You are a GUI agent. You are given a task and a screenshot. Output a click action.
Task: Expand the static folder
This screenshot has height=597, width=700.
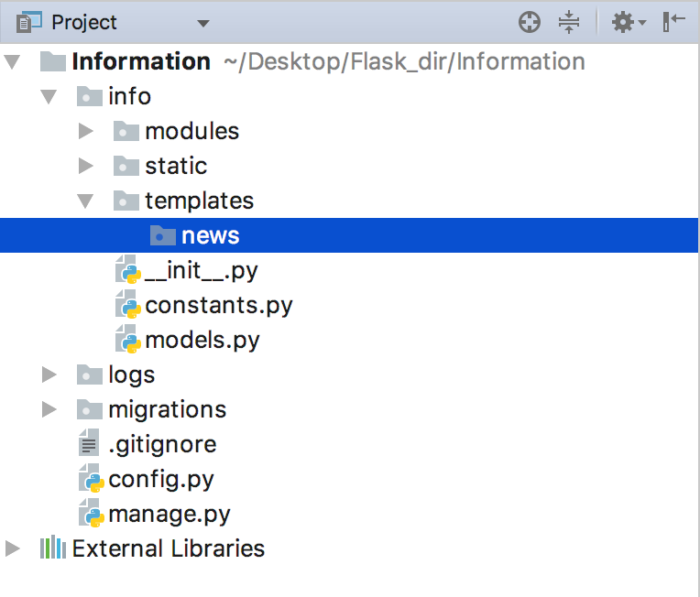pos(86,166)
